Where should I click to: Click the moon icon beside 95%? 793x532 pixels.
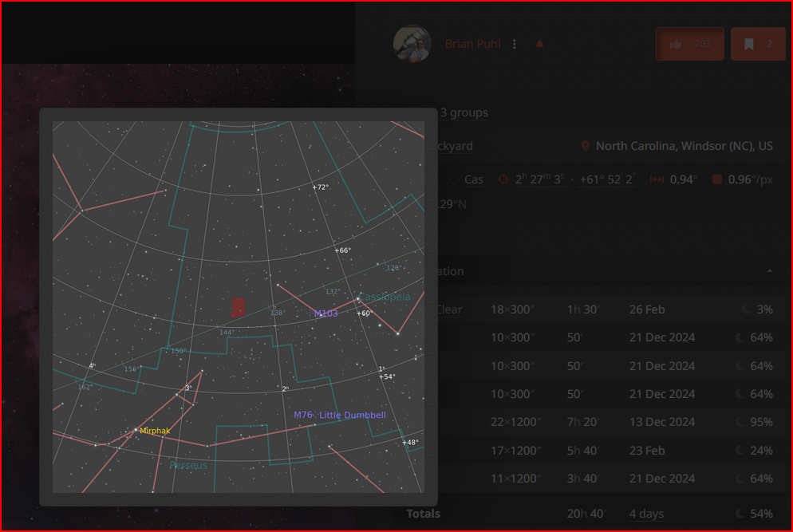click(x=740, y=422)
